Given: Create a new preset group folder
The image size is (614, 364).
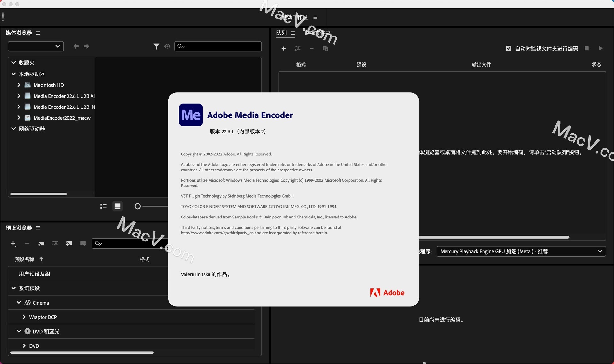Looking at the screenshot, I should (41, 244).
